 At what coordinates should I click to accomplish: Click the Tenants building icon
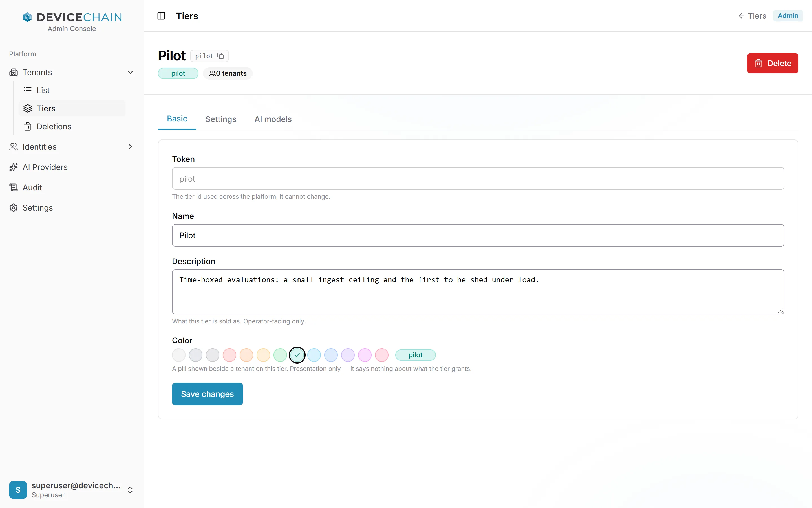click(14, 72)
